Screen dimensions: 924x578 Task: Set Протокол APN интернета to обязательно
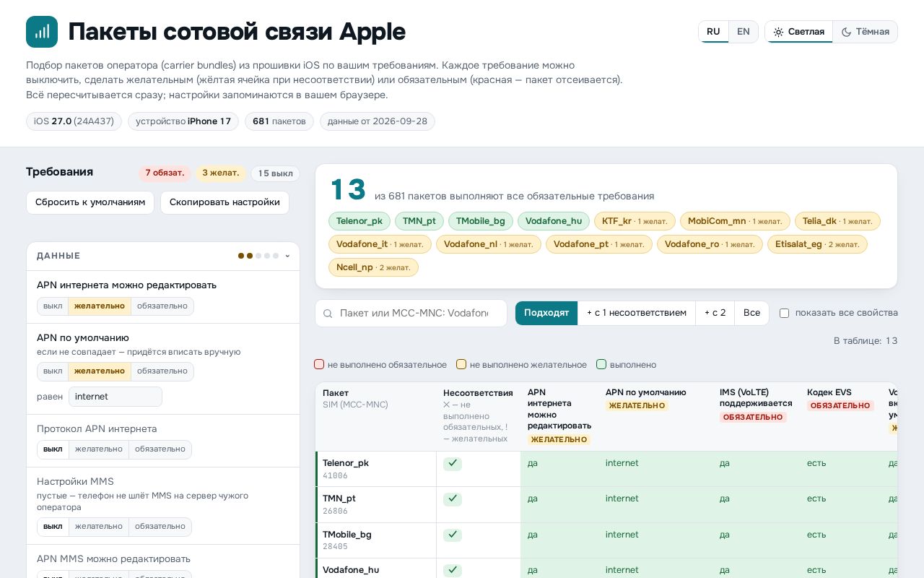coord(160,449)
